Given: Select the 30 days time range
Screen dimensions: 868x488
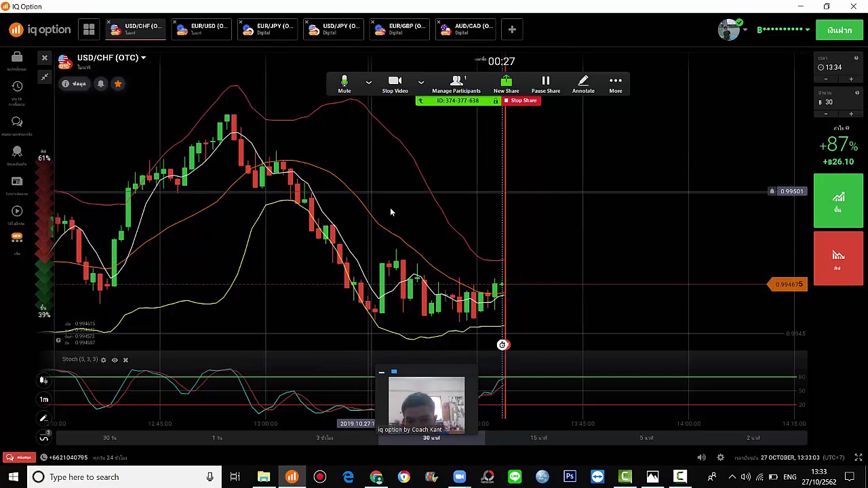Looking at the screenshot, I should [109, 438].
